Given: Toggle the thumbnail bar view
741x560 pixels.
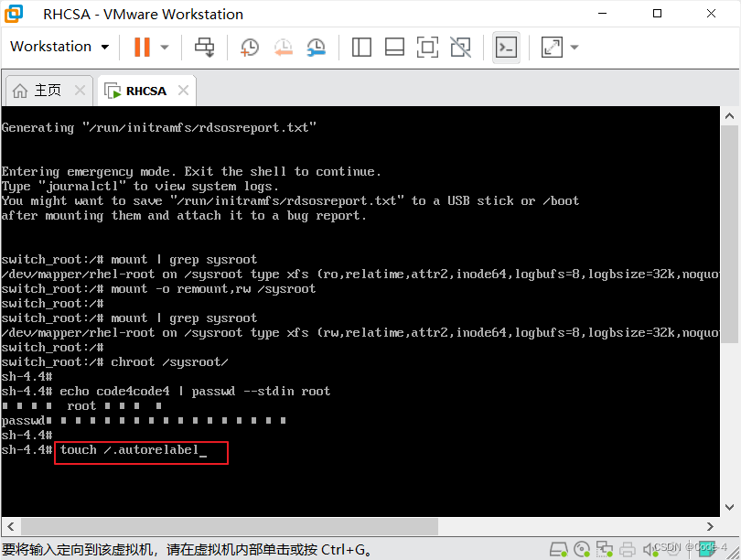Looking at the screenshot, I should point(394,47).
